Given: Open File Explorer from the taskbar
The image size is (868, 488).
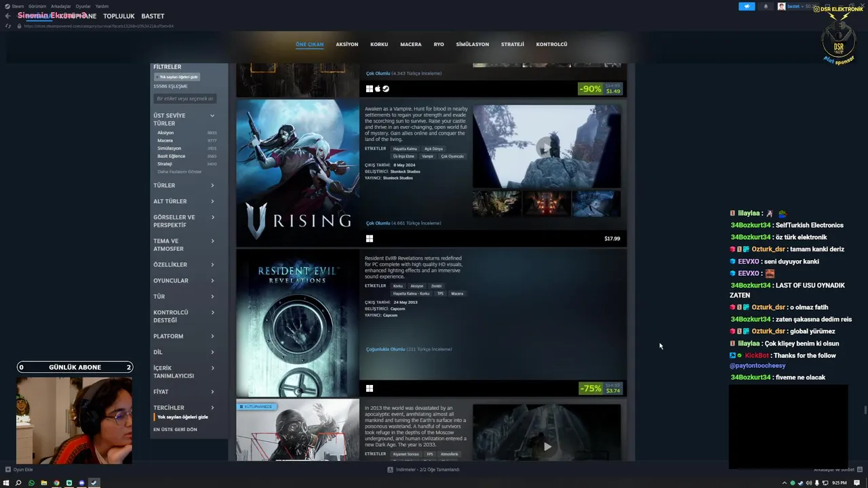Looking at the screenshot, I should (x=44, y=483).
